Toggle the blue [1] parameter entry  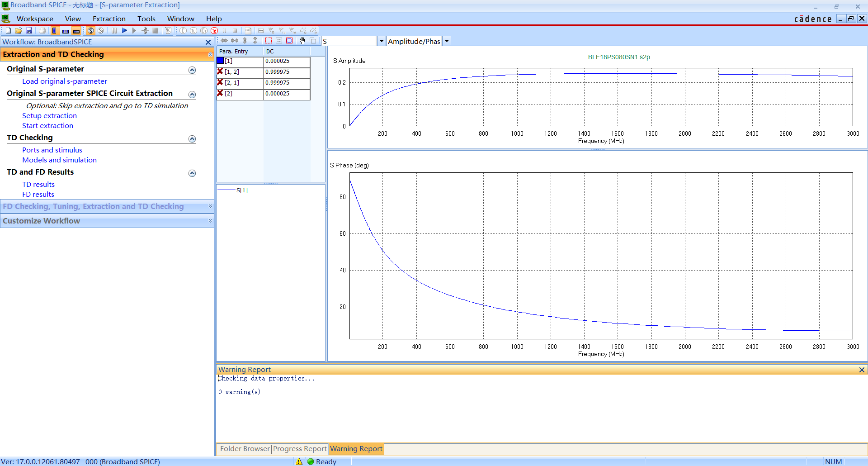click(x=220, y=61)
